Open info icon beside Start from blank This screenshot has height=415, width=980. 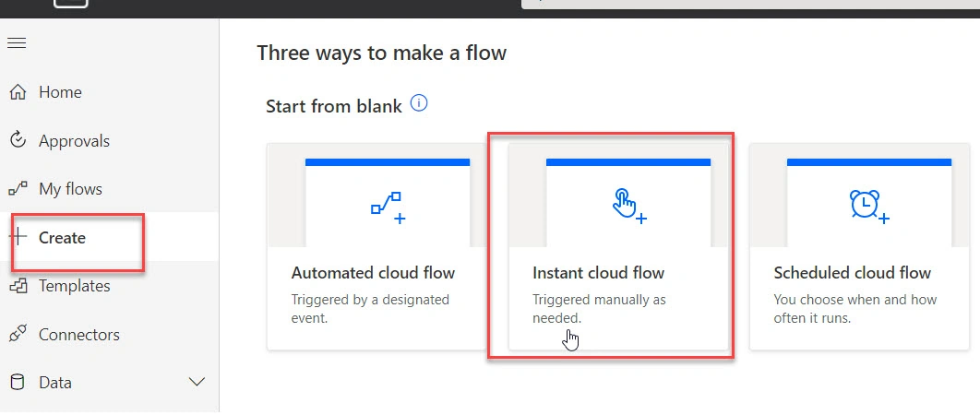point(419,103)
